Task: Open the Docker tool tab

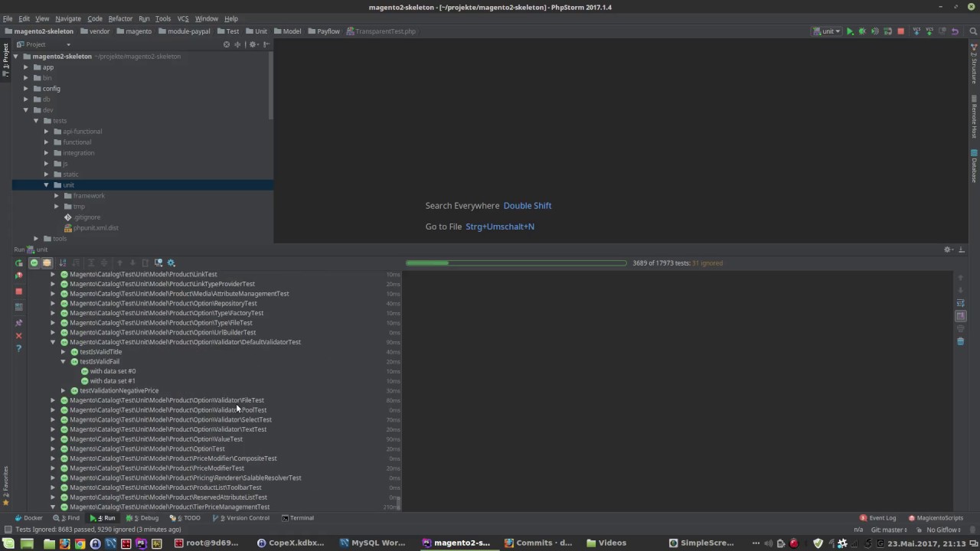Action: click(x=29, y=518)
